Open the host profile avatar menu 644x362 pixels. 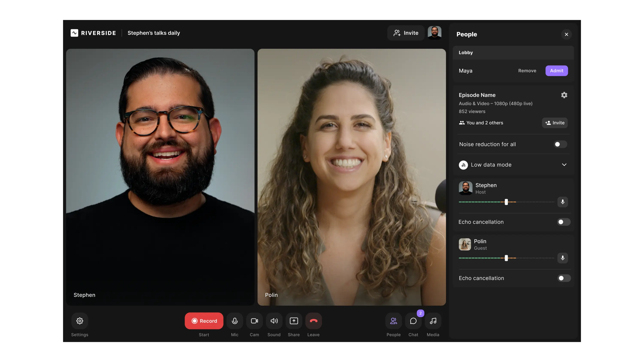(x=434, y=33)
